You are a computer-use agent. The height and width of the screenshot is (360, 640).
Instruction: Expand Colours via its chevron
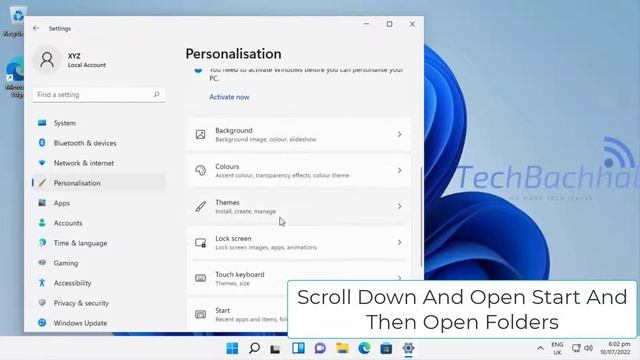(x=399, y=171)
